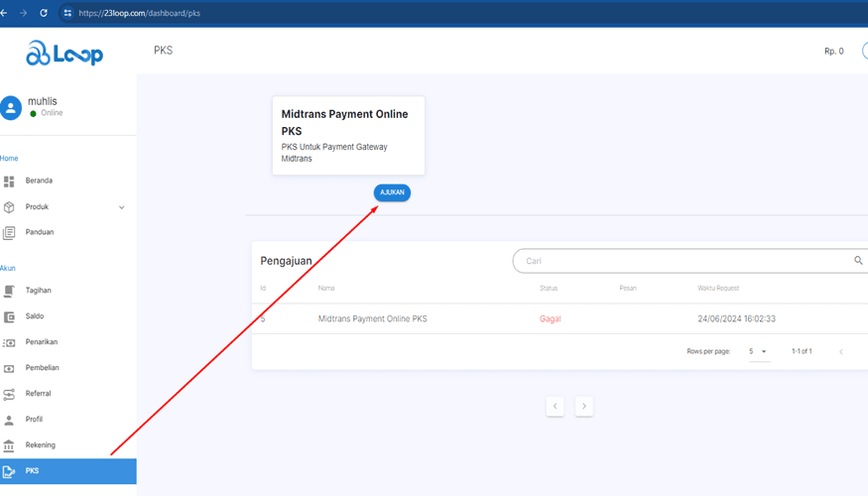
Task: Expand the Produk submenu chevron
Action: click(x=122, y=207)
